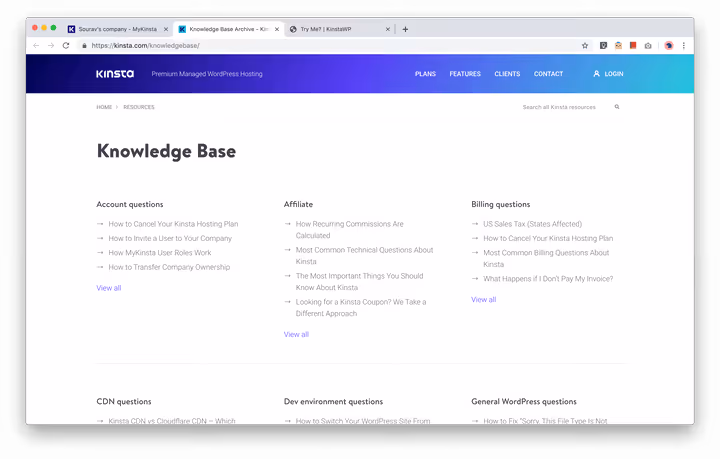
Task: Open US Sales Tax (States Affected)
Action: (x=532, y=224)
